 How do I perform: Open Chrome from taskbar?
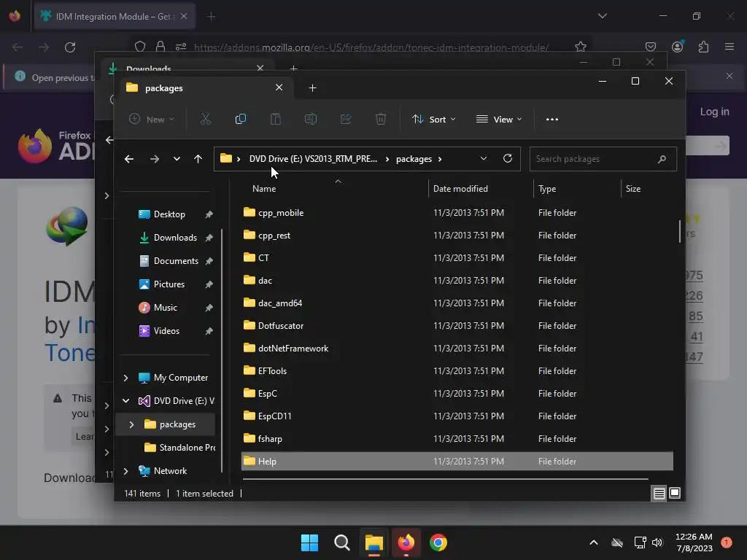click(438, 542)
